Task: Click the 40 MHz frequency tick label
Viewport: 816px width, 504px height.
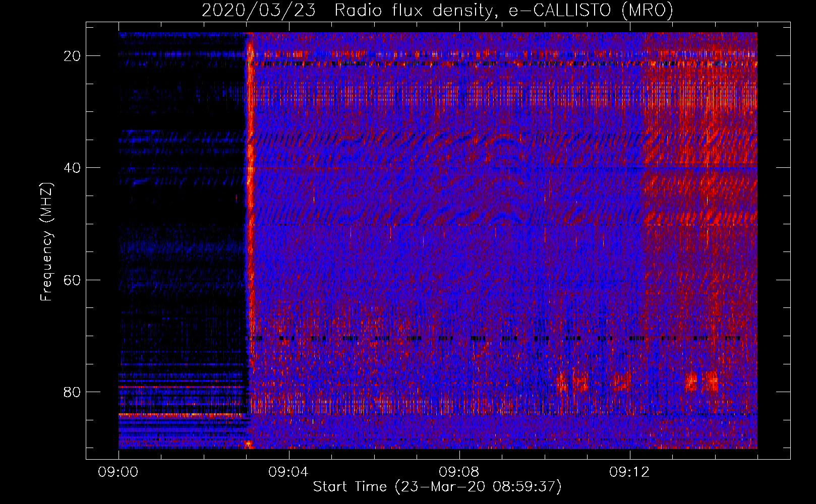Action: pyautogui.click(x=72, y=168)
